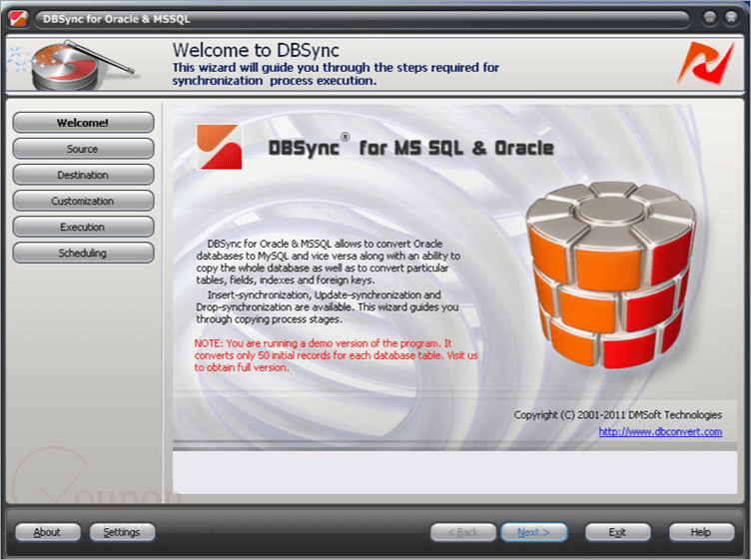Click the orange database barrel image
Image resolution: width=751 pixels, height=560 pixels.
[611, 275]
